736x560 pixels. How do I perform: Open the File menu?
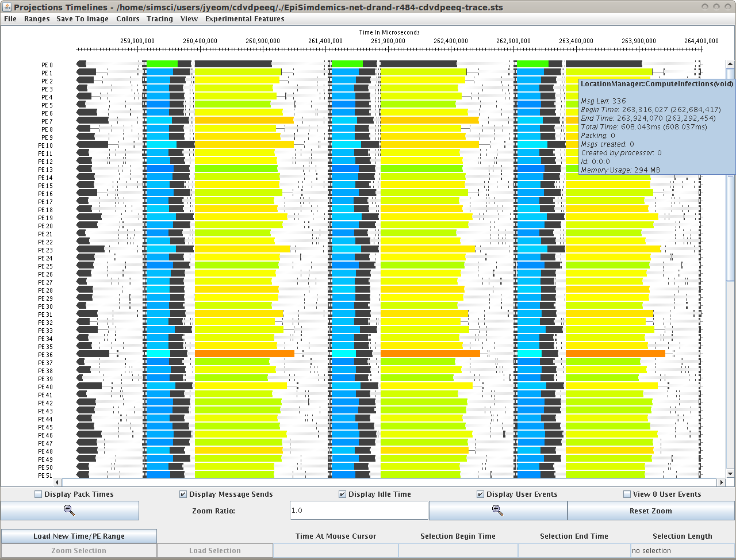point(10,19)
